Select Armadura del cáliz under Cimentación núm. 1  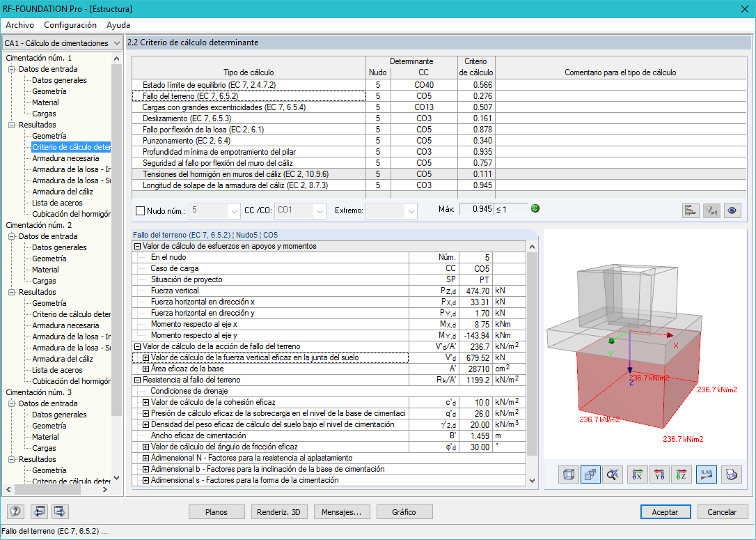pyautogui.click(x=63, y=192)
